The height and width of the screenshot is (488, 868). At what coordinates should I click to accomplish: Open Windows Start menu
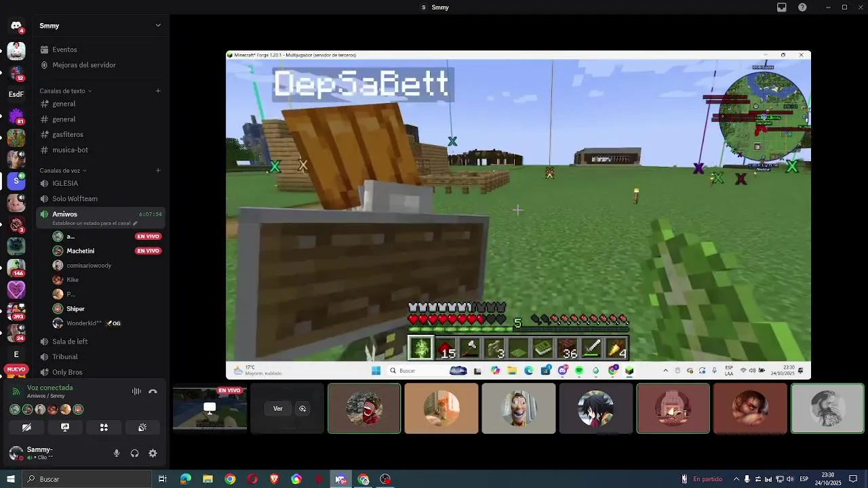click(11, 479)
